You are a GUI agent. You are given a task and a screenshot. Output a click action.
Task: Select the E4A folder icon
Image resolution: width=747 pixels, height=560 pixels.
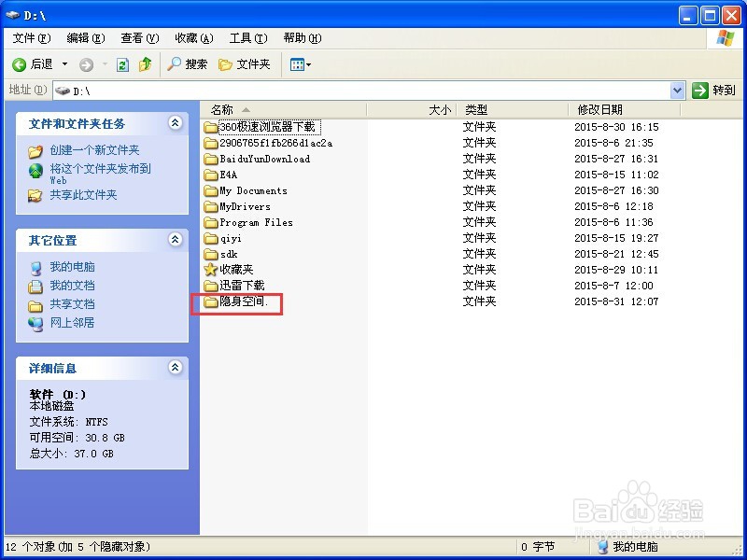pos(211,175)
